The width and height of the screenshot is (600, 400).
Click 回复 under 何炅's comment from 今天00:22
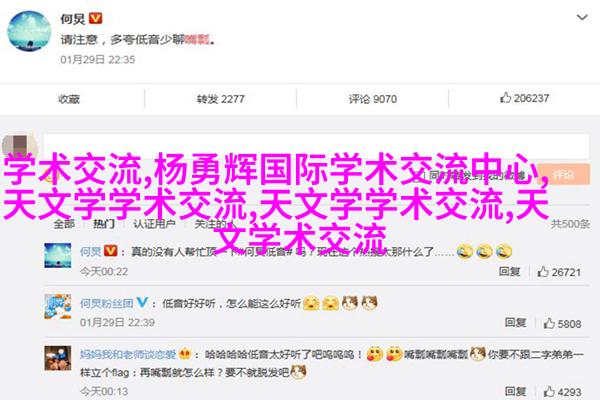coord(509,271)
